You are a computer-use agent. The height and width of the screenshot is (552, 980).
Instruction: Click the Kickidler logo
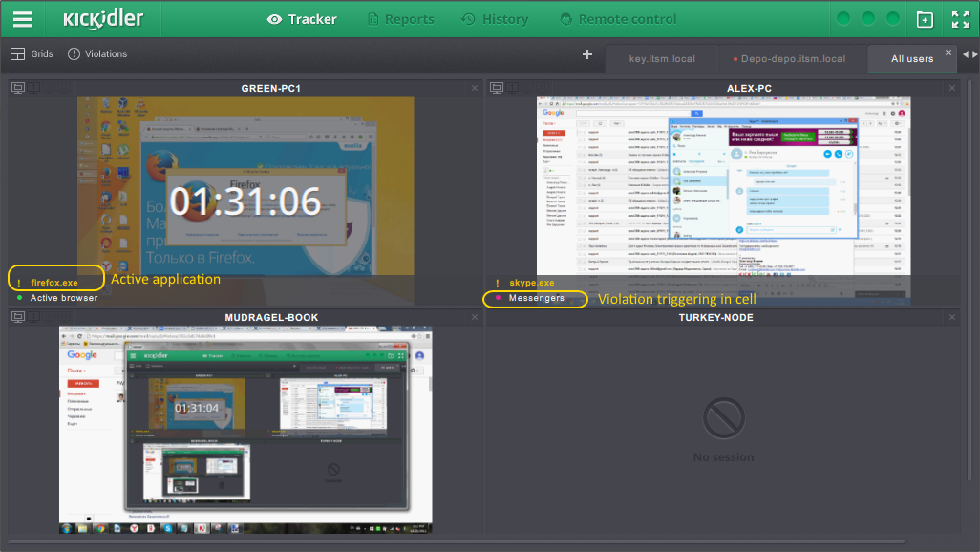pos(103,19)
